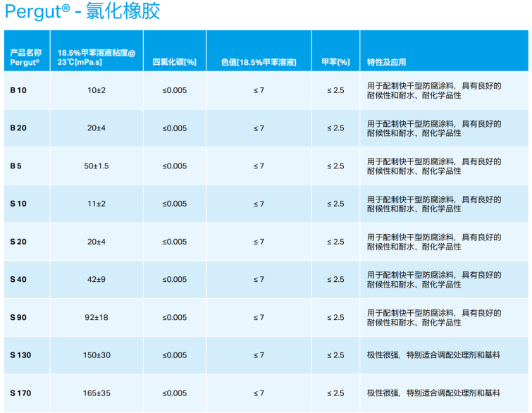Select the 18.5%甲苯溶液粘度 column header
The image size is (532, 413).
[96, 58]
